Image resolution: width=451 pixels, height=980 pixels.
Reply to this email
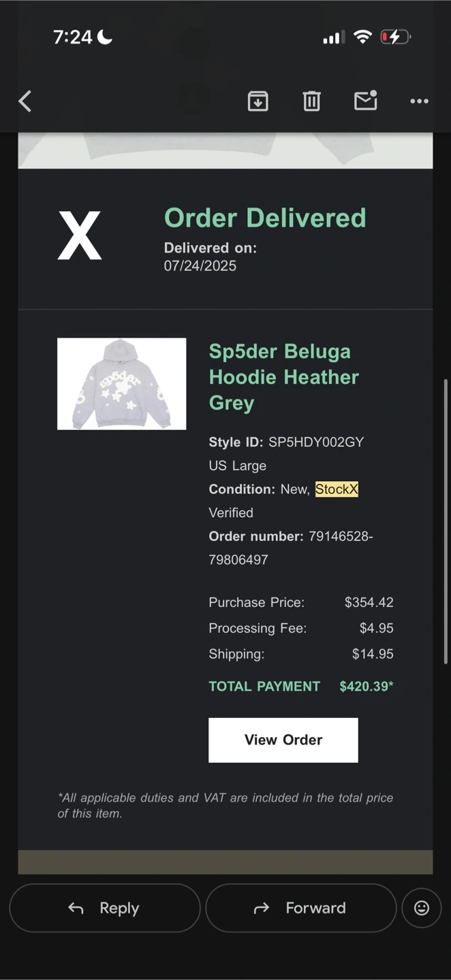pyautogui.click(x=105, y=908)
